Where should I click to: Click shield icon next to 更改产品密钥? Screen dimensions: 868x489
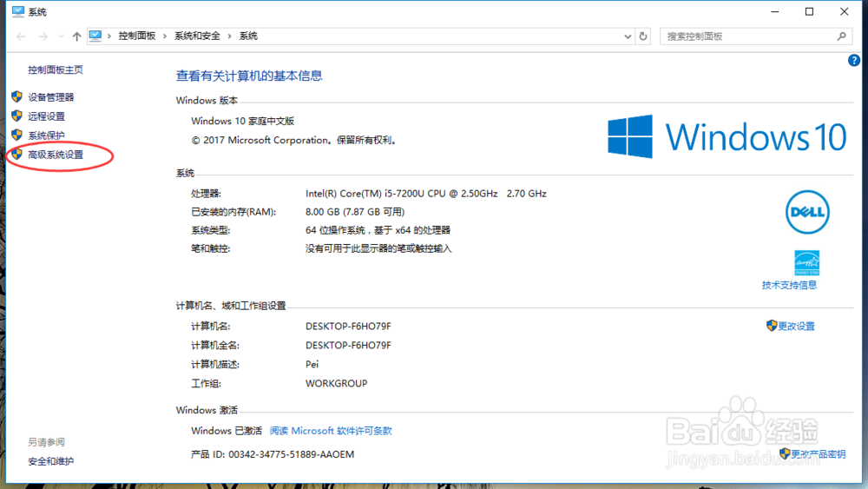785,453
